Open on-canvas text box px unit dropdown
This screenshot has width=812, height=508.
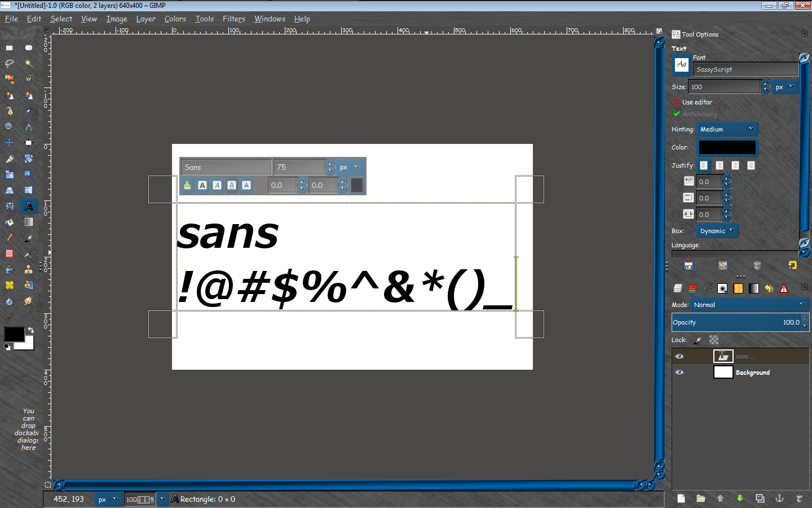point(350,167)
